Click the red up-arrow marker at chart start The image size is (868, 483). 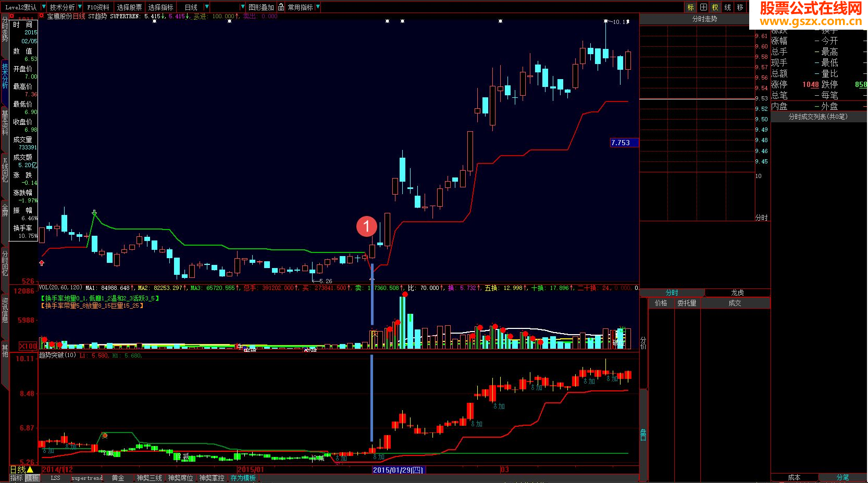(42, 263)
